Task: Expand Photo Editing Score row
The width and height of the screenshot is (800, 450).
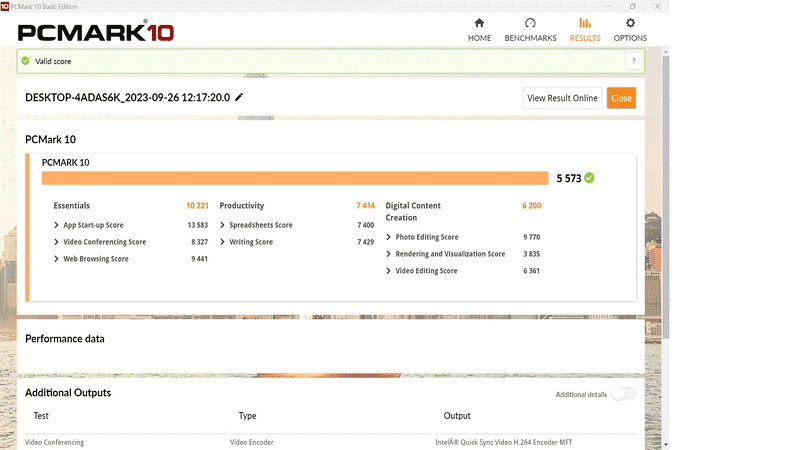Action: [388, 237]
